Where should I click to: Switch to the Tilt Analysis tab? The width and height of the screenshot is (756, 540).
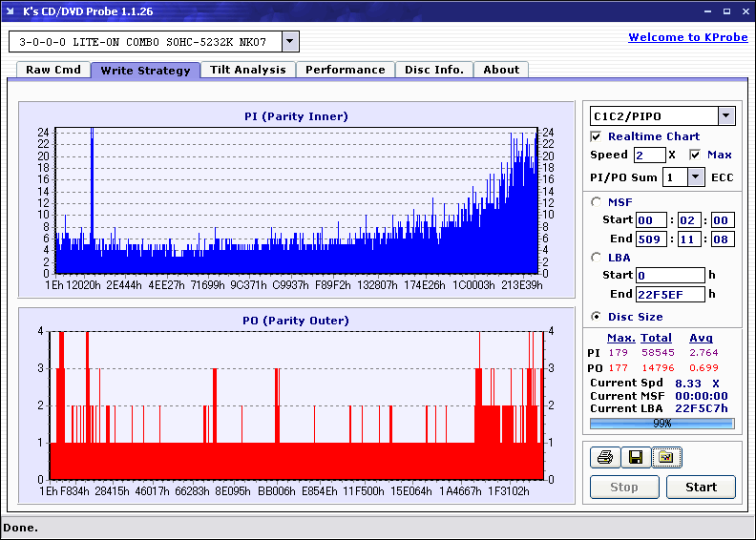(247, 70)
